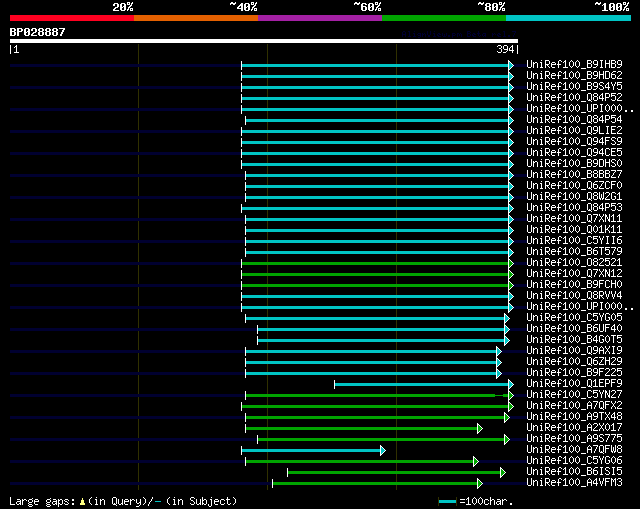Click the cyan 100char scale bar legend

(447, 502)
